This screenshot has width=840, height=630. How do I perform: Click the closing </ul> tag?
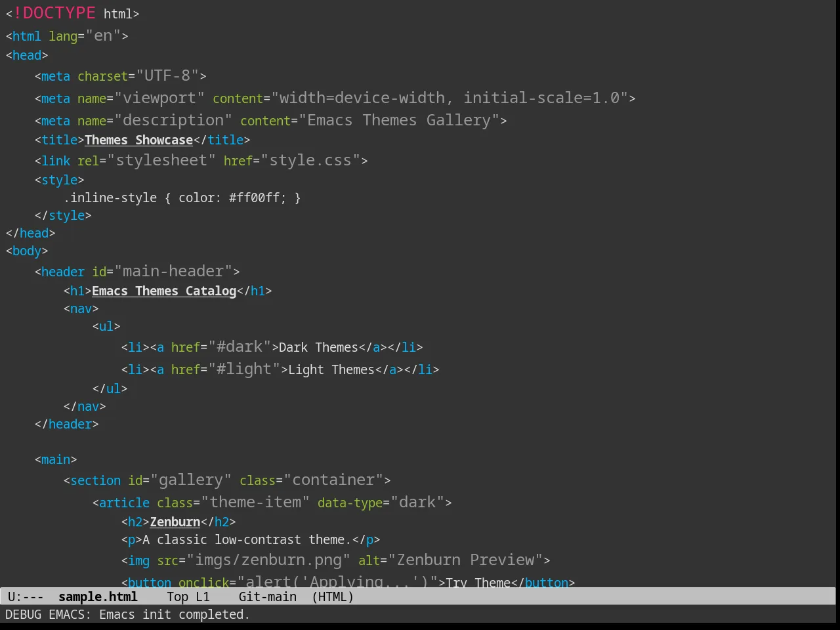110,388
